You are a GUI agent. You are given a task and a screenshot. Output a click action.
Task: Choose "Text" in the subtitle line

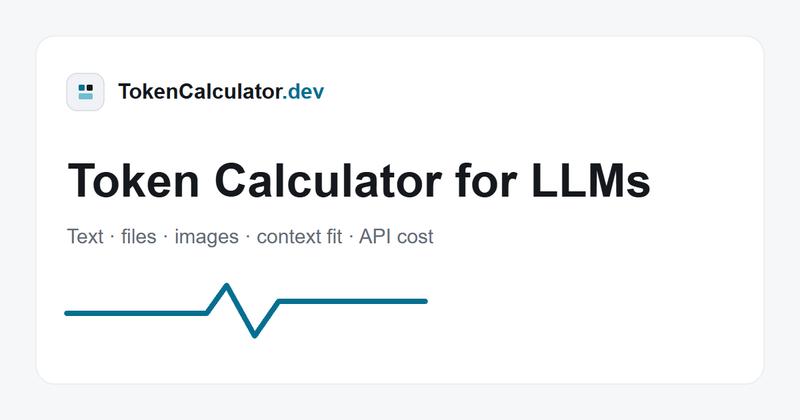pos(85,237)
